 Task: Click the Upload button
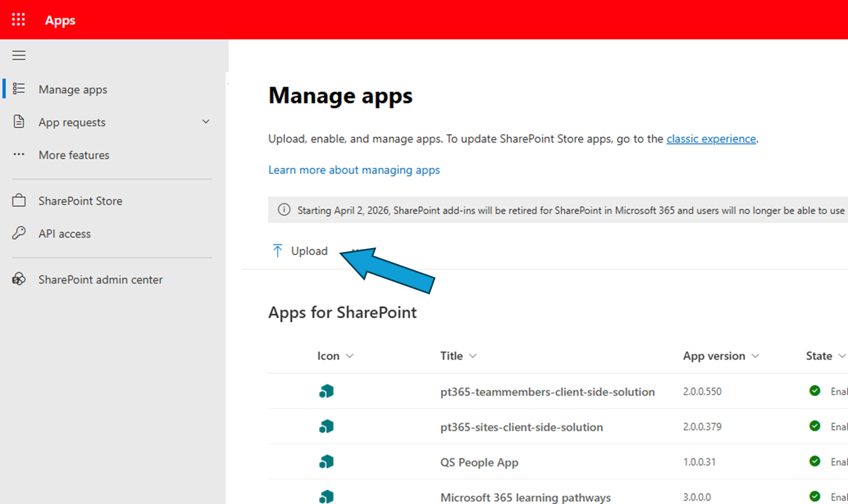[x=300, y=251]
